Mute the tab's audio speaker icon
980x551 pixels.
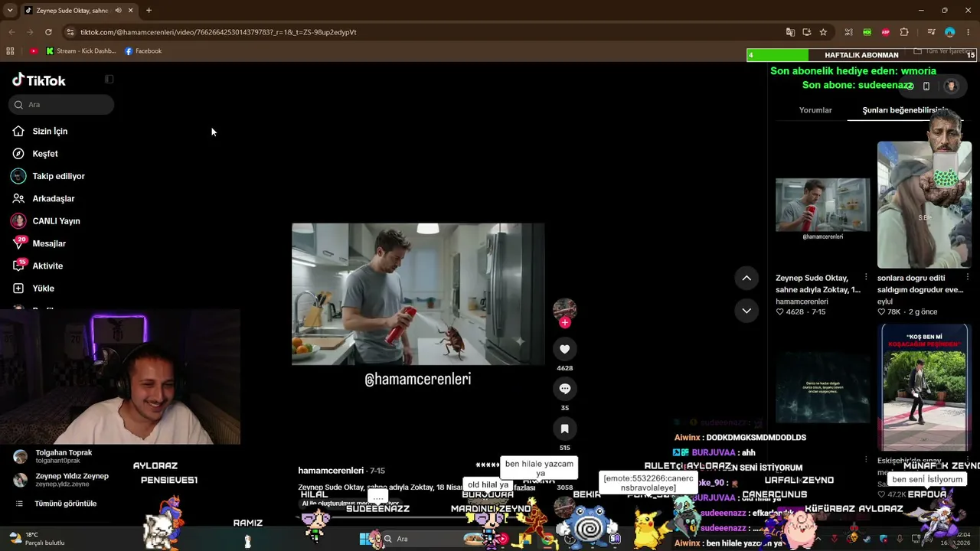click(118, 11)
